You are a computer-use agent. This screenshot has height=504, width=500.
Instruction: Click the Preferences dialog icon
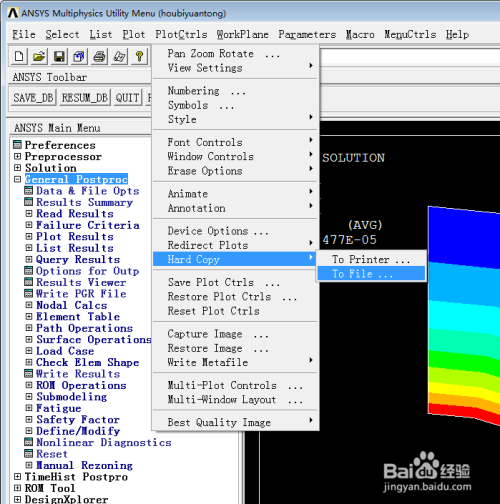pyautogui.click(x=17, y=145)
